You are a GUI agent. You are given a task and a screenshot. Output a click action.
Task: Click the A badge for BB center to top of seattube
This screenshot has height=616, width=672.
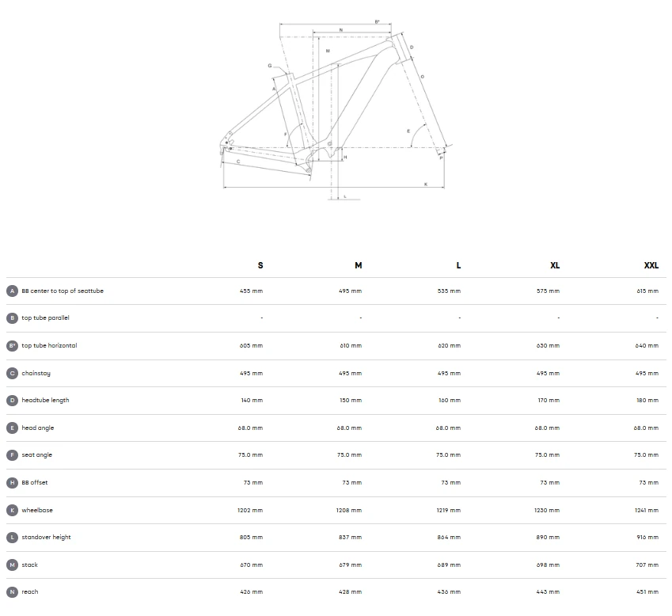[x=12, y=291]
